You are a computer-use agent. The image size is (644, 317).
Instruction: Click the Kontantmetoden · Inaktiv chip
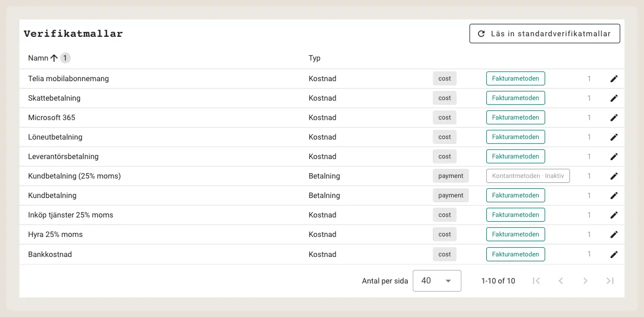click(x=528, y=176)
